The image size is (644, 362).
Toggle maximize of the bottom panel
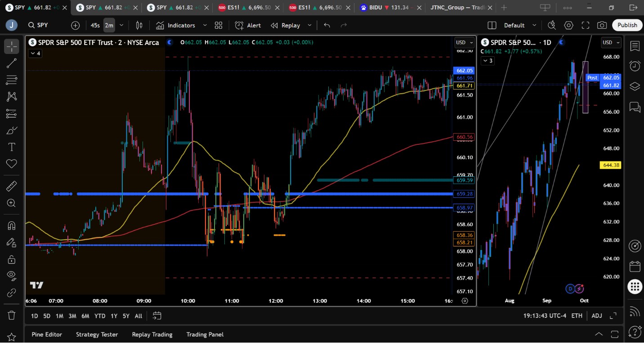615,334
